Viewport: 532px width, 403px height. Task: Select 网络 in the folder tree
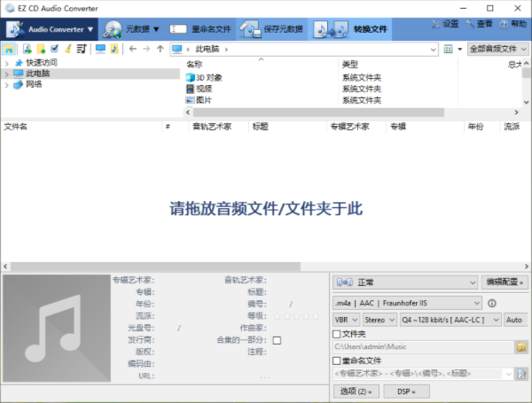(x=34, y=84)
